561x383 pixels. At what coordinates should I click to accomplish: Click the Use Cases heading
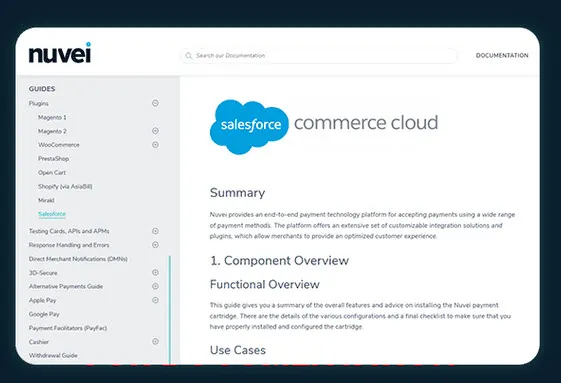[238, 350]
